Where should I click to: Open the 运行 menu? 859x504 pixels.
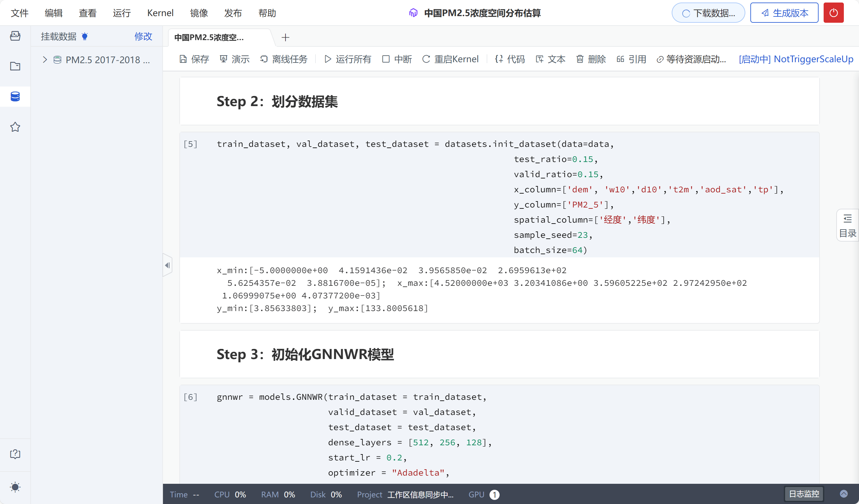(x=122, y=13)
